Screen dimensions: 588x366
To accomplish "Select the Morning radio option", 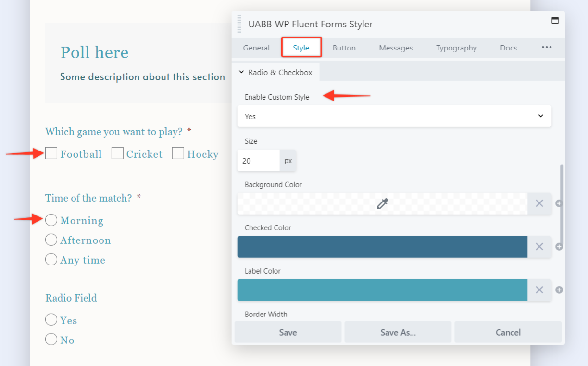I will pos(51,220).
